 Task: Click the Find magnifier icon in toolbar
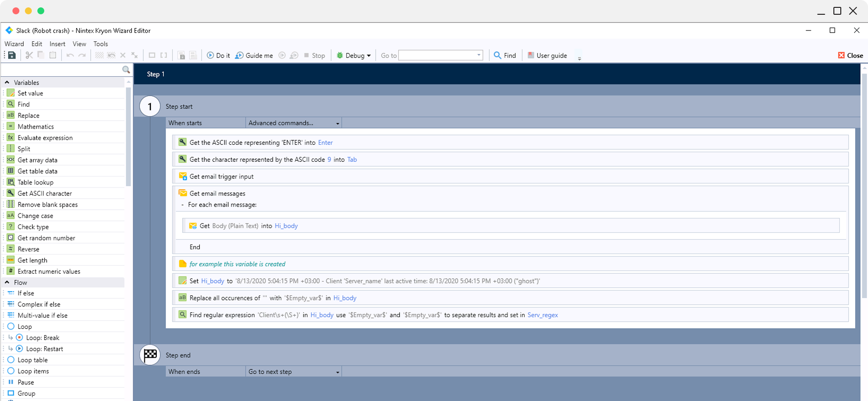[497, 55]
